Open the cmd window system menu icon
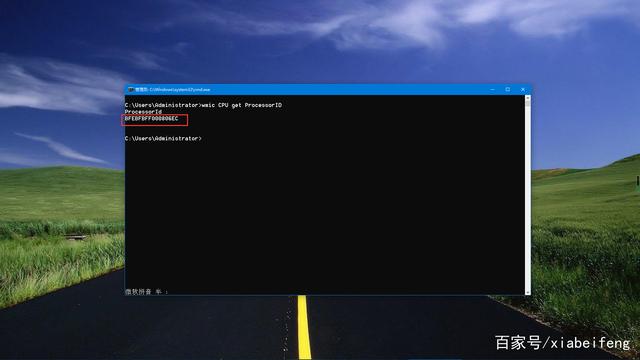 (x=131, y=89)
